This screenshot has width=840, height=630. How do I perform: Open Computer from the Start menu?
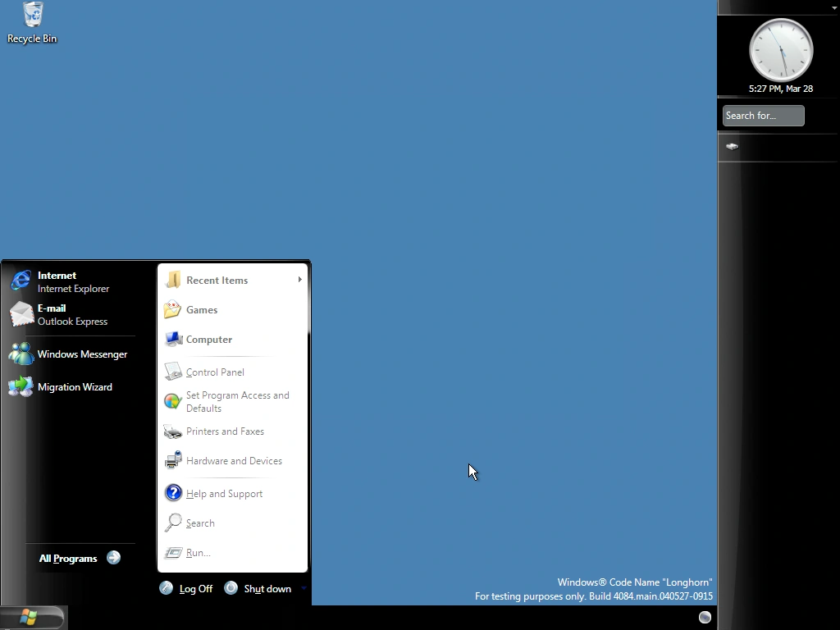click(208, 339)
